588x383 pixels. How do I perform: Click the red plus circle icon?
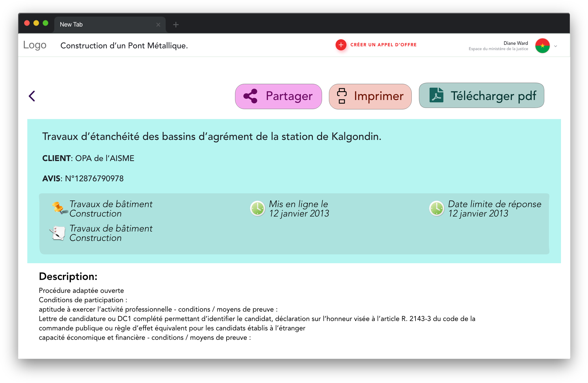(x=341, y=45)
